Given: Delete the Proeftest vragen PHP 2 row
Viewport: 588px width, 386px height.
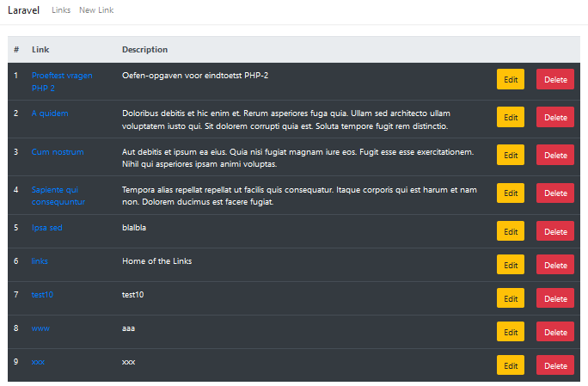Looking at the screenshot, I should point(555,79).
